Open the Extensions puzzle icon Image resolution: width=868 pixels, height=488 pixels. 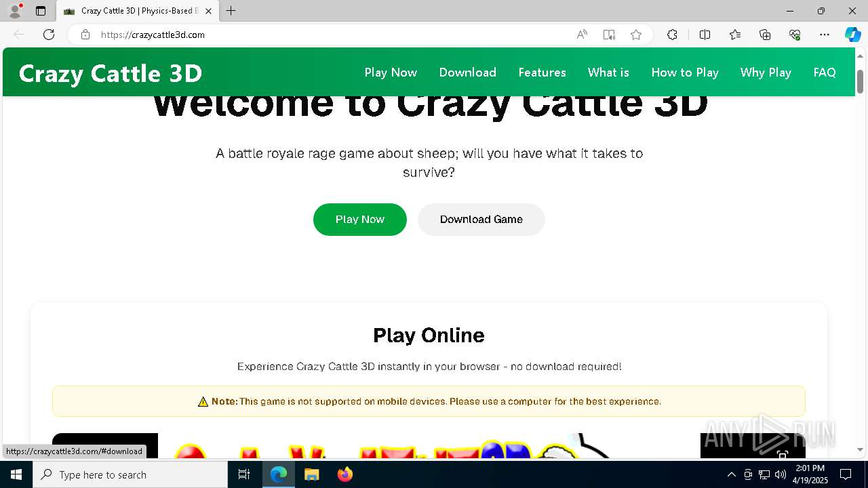672,35
